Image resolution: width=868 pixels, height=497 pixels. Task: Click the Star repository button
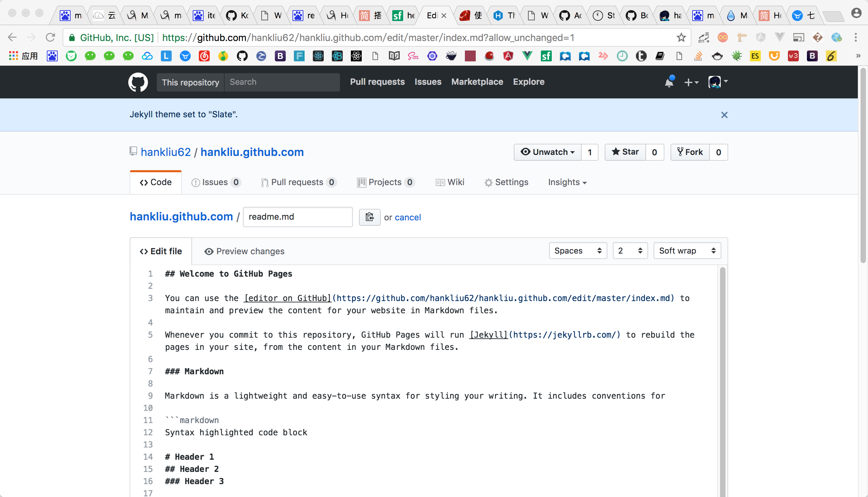click(625, 152)
